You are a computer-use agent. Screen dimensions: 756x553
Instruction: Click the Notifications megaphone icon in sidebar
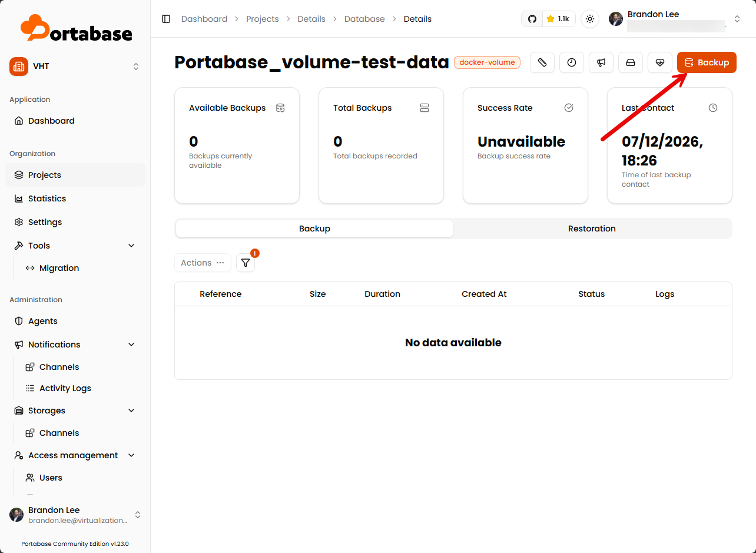pyautogui.click(x=19, y=345)
